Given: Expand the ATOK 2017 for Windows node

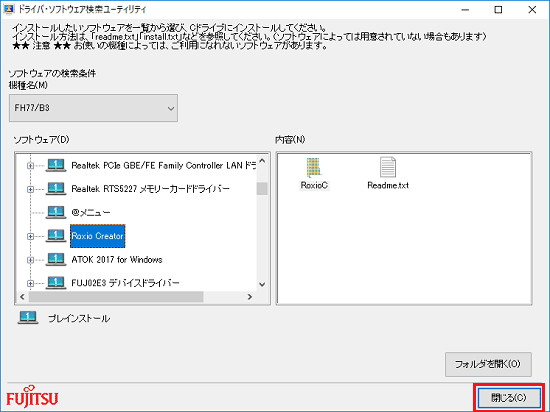Looking at the screenshot, I should [x=31, y=260].
